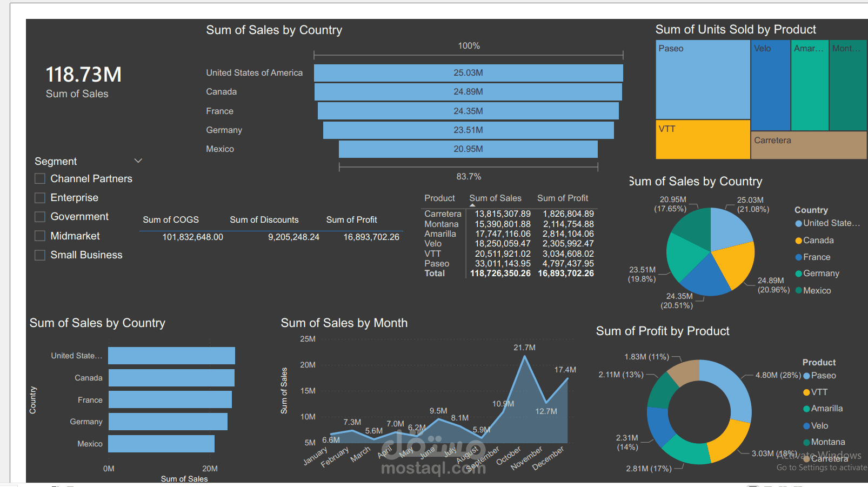Viewport: 868px width, 487px height.
Task: Sort table by Sum of Profit header
Action: 563,198
